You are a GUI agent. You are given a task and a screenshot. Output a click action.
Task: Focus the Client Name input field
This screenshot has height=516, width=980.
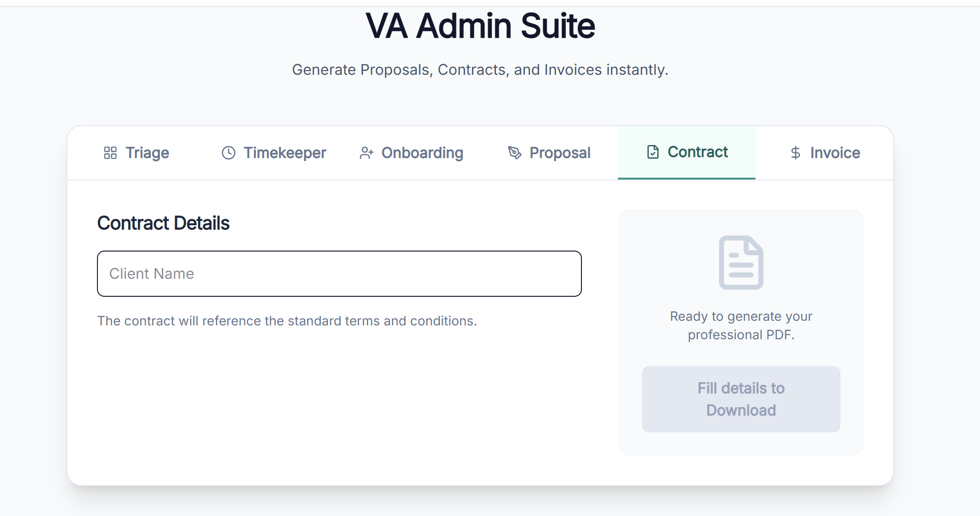(x=339, y=274)
